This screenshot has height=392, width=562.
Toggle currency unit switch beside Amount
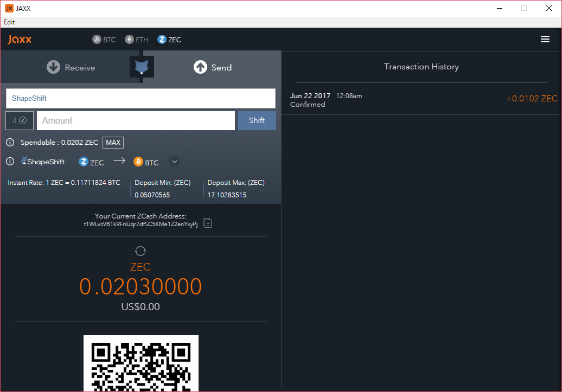tap(20, 120)
